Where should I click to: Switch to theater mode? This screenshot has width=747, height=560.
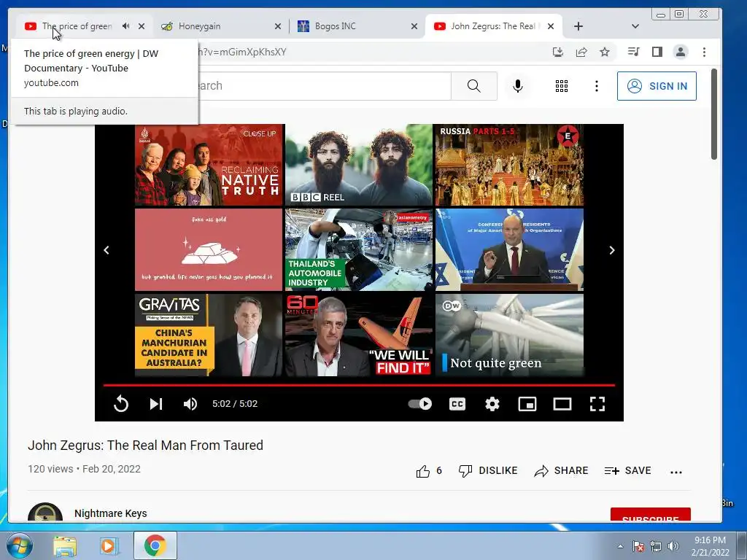(562, 404)
